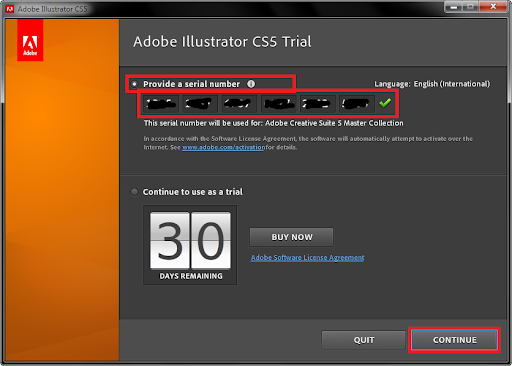512x366 pixels.
Task: Open the www.adobe.com/activation link
Action: point(223,147)
